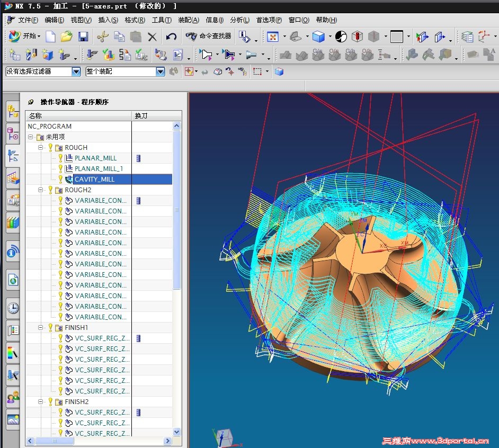Select the CAVITY_MILL operation
499x448 pixels.
(x=94, y=180)
